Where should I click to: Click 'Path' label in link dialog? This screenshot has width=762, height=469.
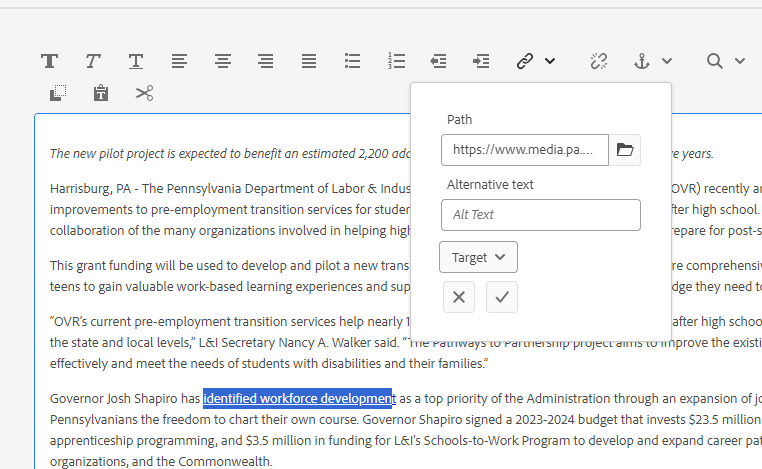pos(459,120)
